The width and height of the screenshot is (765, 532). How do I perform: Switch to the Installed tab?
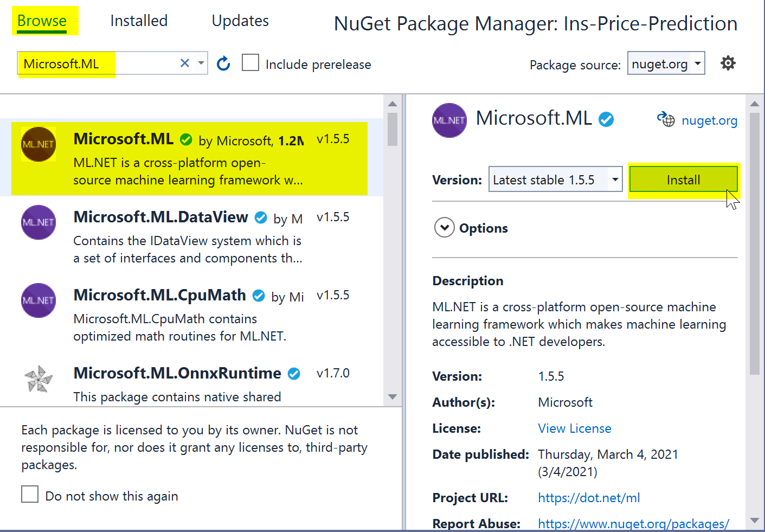(x=139, y=21)
